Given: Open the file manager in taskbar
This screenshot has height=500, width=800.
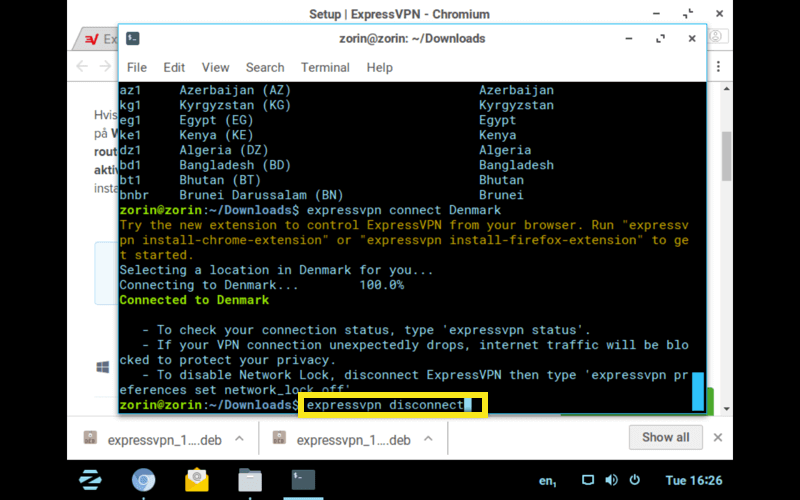Looking at the screenshot, I should pos(250,480).
